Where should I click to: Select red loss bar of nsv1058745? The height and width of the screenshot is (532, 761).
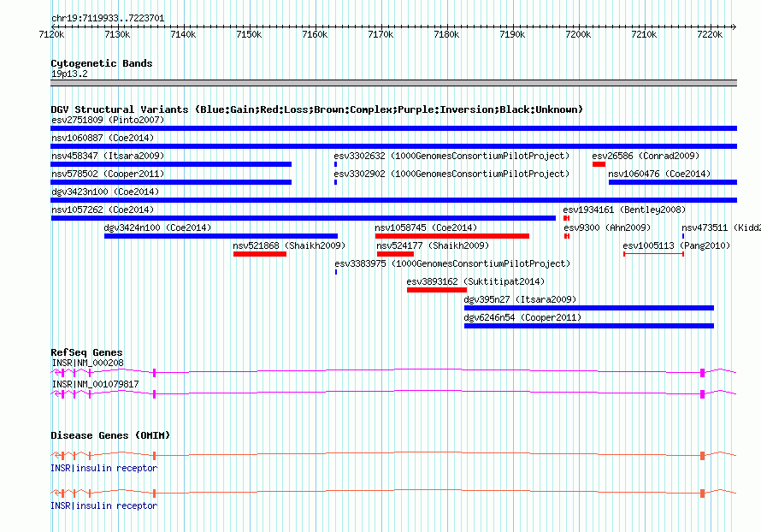(x=451, y=236)
